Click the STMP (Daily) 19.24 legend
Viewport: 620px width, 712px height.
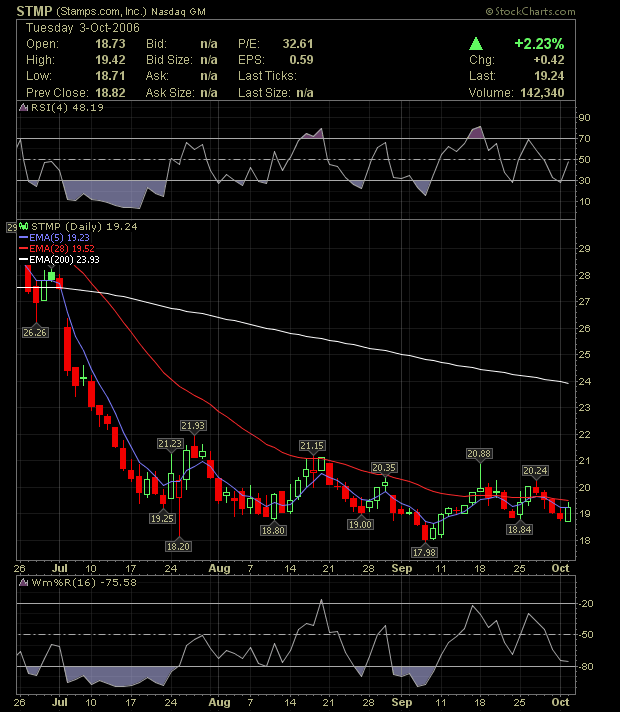(x=84, y=226)
